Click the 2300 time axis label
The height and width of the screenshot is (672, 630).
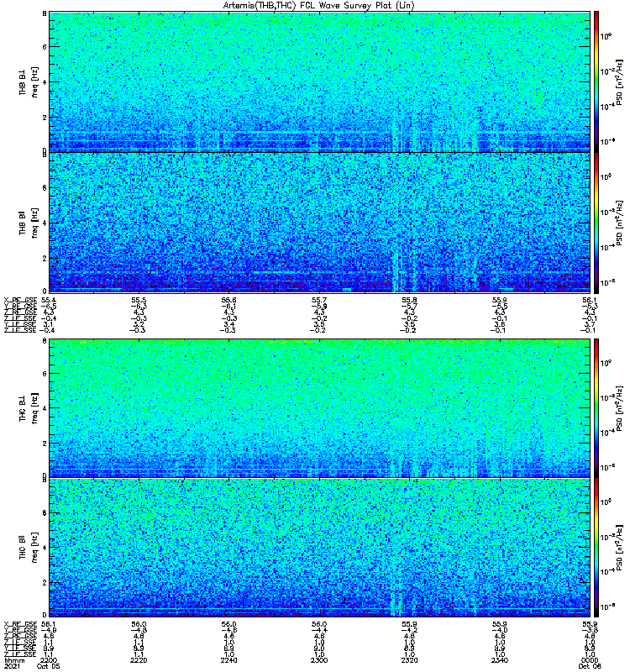pos(319,660)
